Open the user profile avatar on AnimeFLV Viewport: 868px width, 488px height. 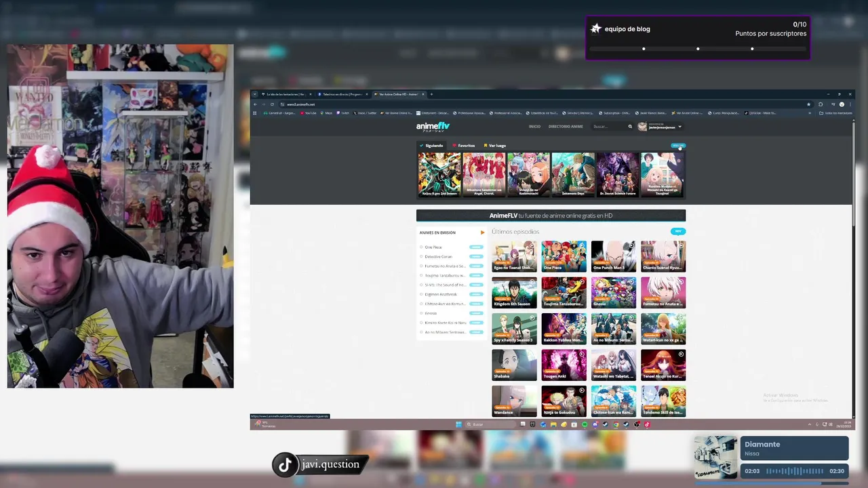642,127
